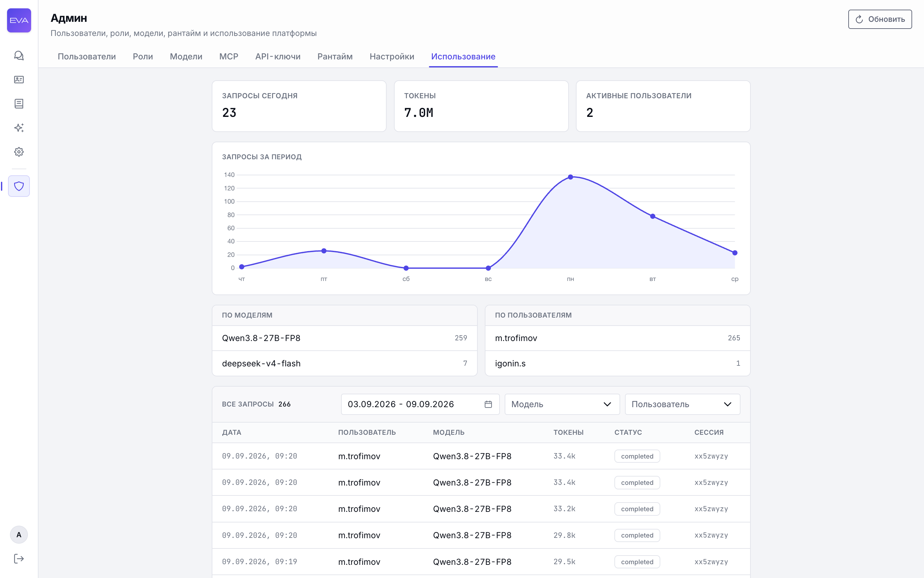Switch to the API-ключи tab
Viewport: 924px width, 578px height.
point(278,57)
